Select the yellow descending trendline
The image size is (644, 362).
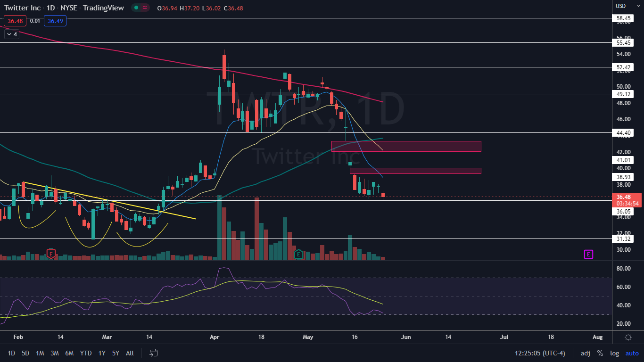click(109, 200)
